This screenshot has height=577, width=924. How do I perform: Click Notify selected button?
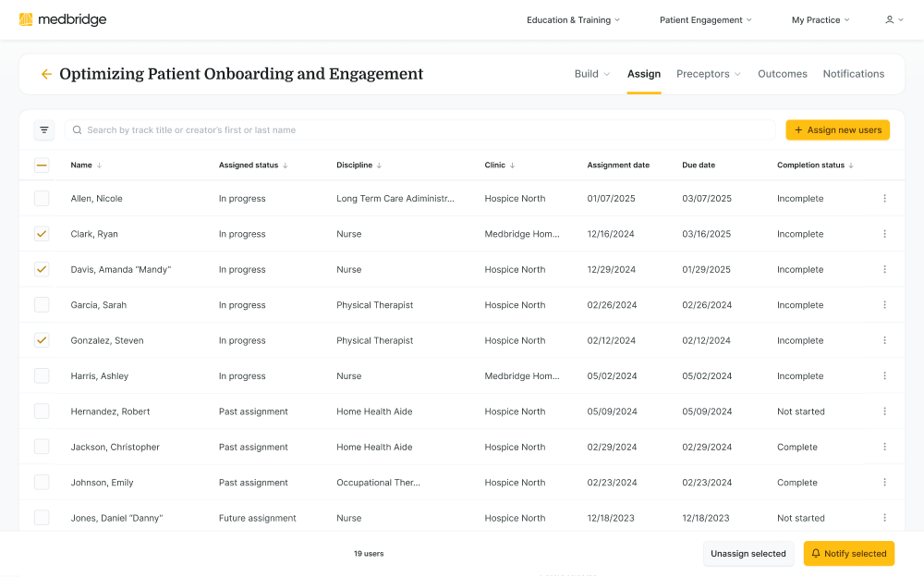(x=848, y=553)
